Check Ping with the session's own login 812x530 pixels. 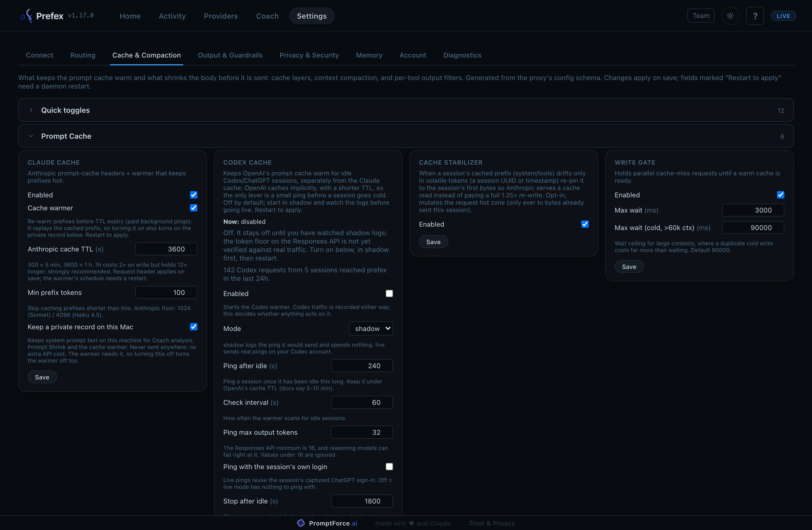click(389, 467)
